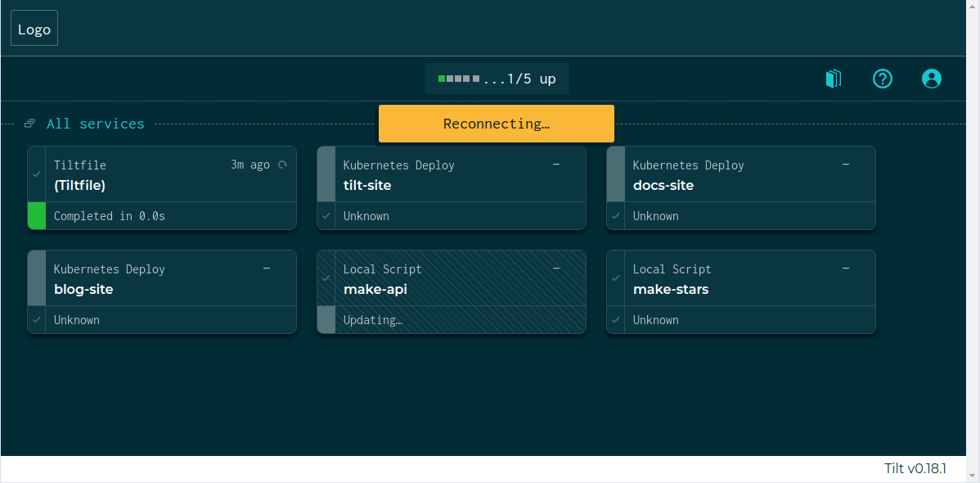The image size is (980, 483).
Task: Select the 3m ago timestamp
Action: 250,165
